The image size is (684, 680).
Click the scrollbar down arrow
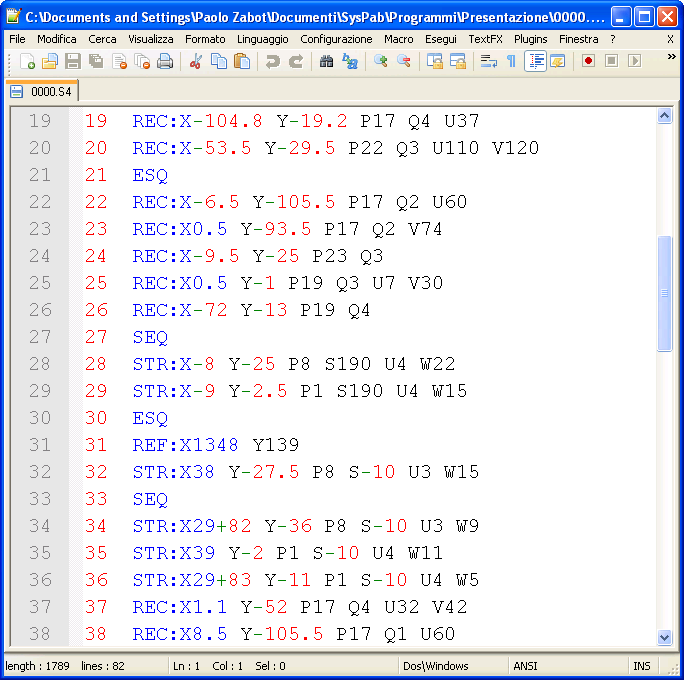click(x=664, y=637)
